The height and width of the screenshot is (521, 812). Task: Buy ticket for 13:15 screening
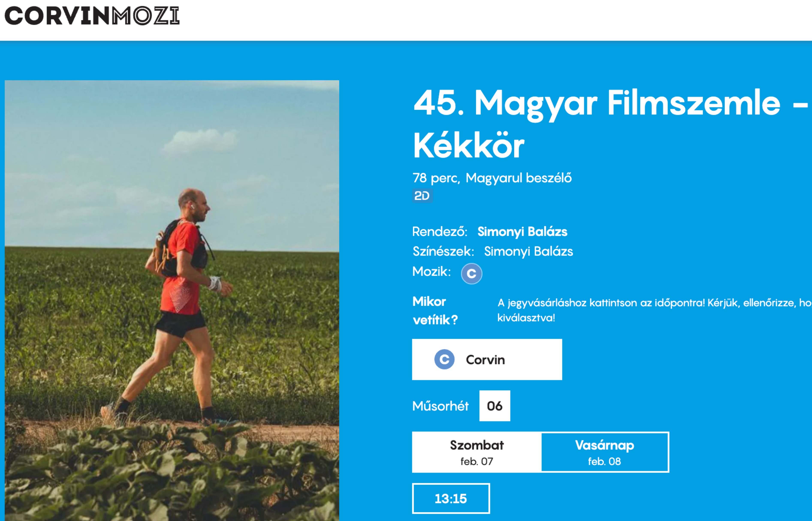[451, 498]
